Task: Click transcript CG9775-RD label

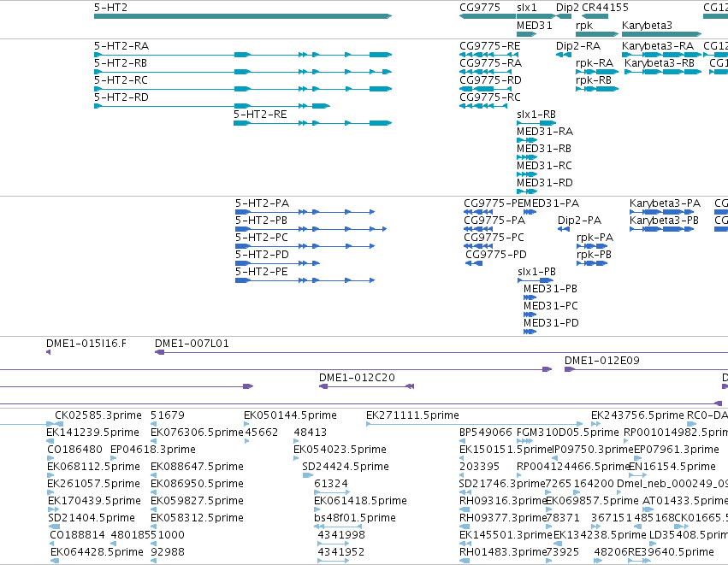Action: coord(490,80)
